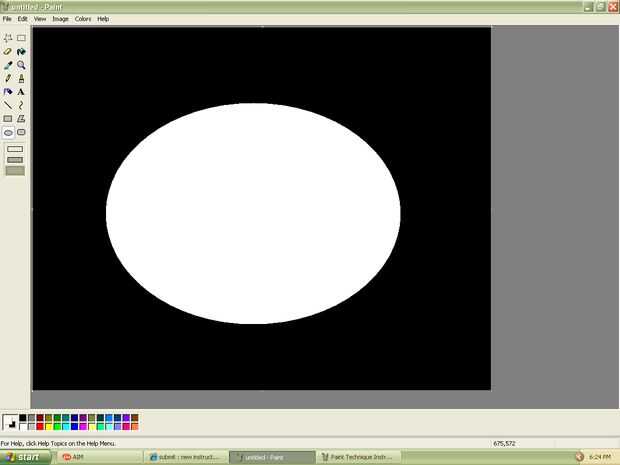Pick the red color swatch
620x465 pixels.
click(x=40, y=427)
